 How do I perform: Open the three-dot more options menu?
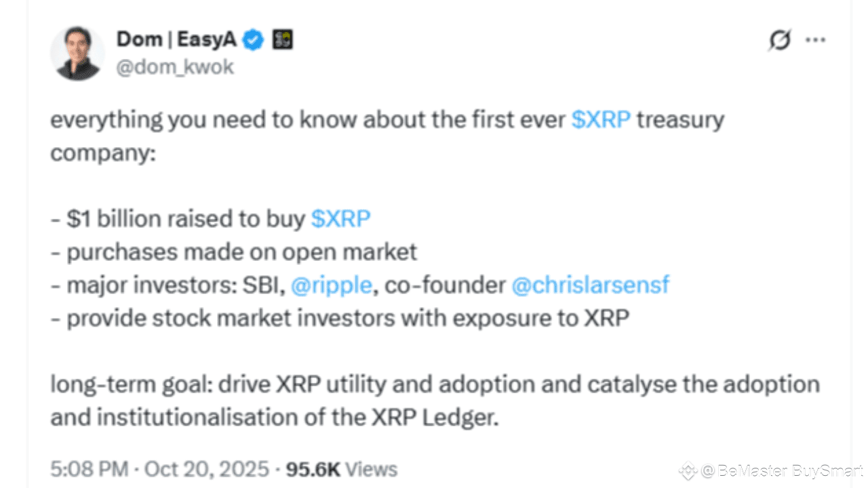[x=815, y=40]
